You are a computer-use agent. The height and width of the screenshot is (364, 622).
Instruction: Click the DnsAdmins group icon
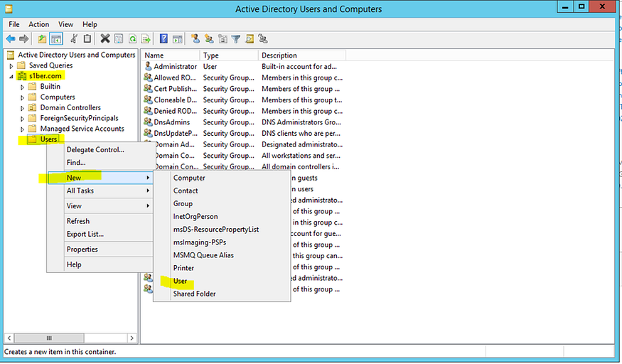149,122
